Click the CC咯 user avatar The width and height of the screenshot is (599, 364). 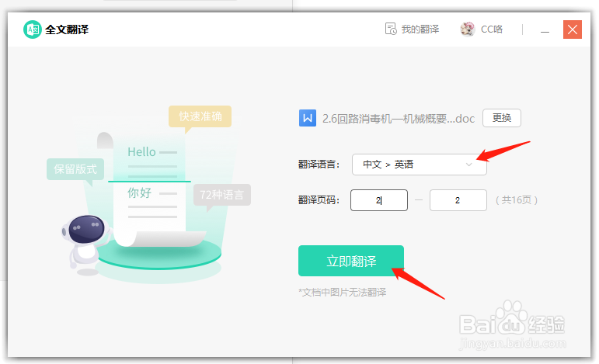468,29
